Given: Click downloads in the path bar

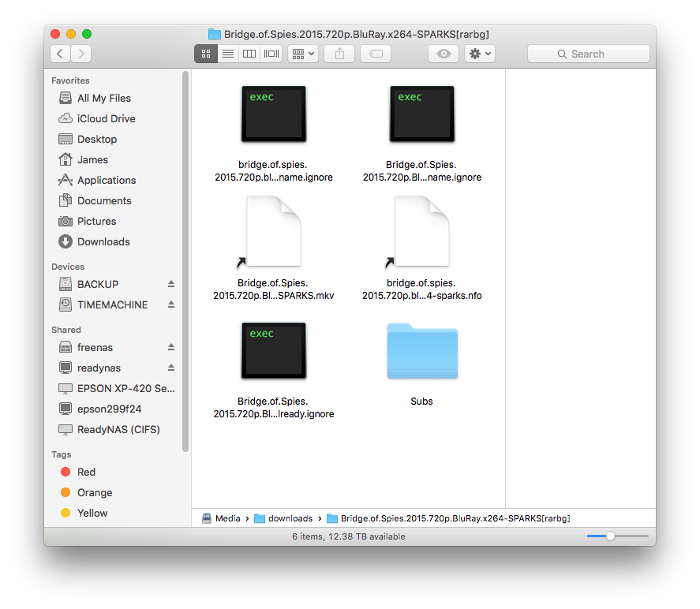Looking at the screenshot, I should pos(283,518).
